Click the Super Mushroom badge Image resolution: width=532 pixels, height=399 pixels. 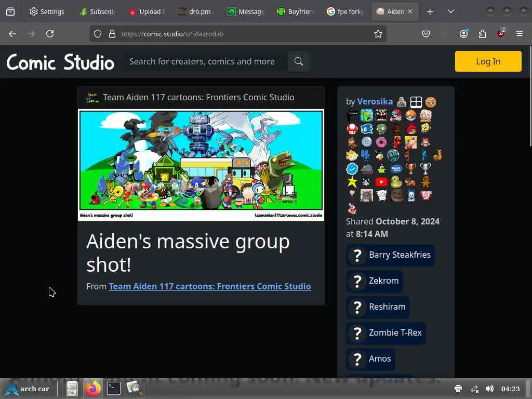click(352, 129)
